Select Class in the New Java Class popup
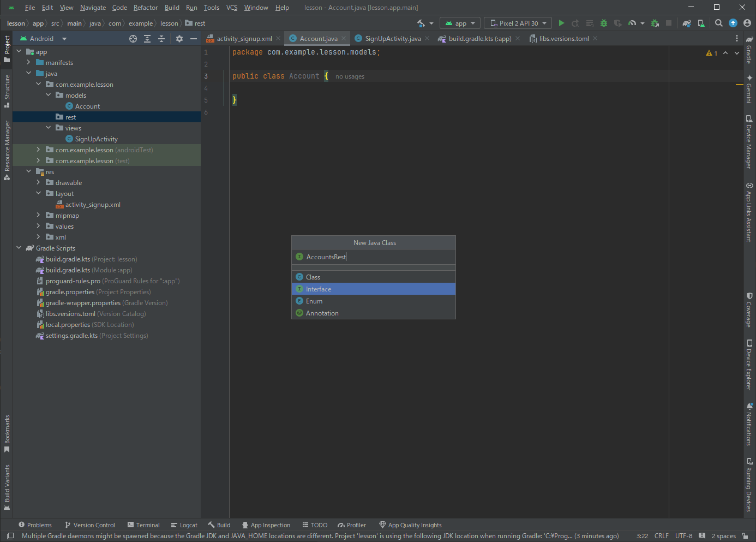 (x=374, y=277)
